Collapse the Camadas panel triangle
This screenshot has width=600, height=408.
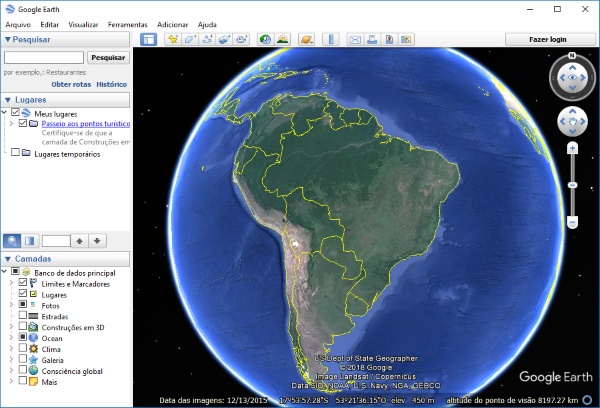pos(7,259)
